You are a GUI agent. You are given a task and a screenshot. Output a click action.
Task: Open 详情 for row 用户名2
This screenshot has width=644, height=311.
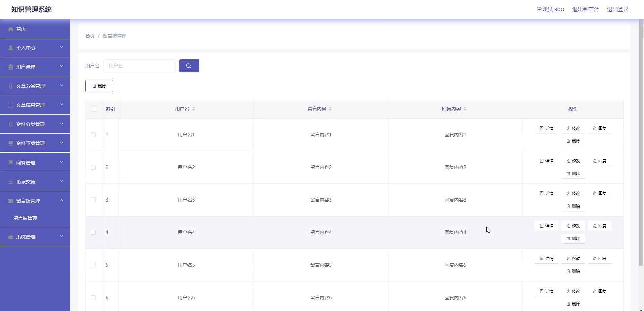tap(547, 161)
